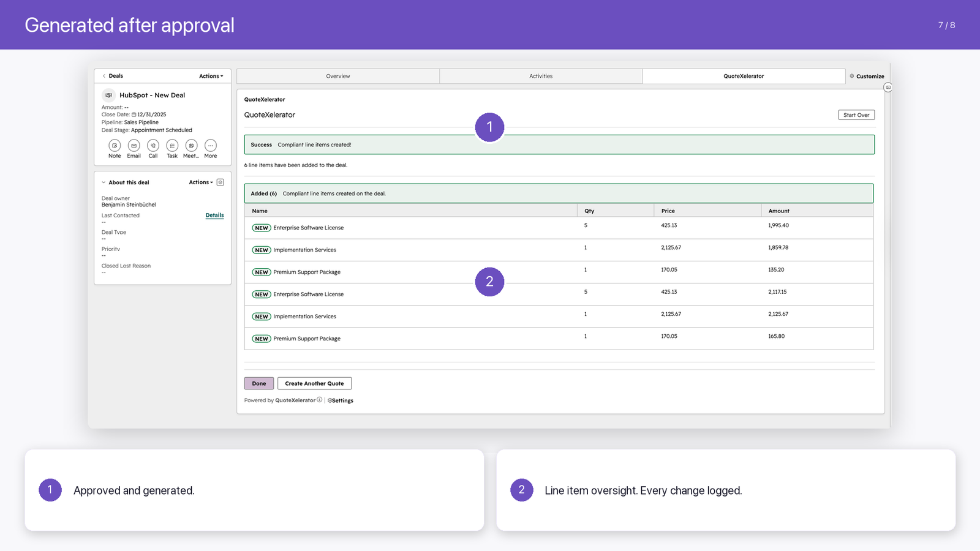Click the handshake icon beside HubSpot - New Deal
Screen dimensions: 980x551
tap(108, 96)
